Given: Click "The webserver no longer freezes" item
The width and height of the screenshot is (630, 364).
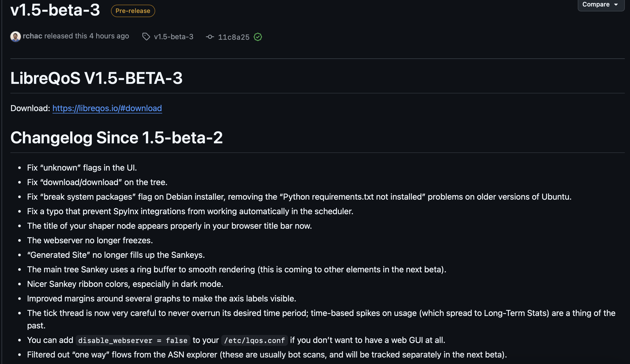Looking at the screenshot, I should [x=90, y=240].
